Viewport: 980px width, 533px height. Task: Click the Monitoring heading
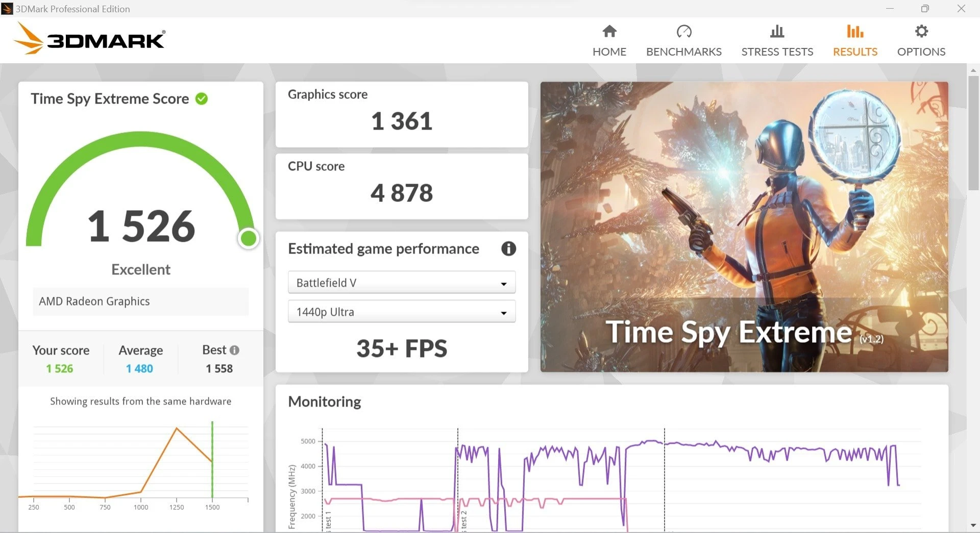[325, 401]
